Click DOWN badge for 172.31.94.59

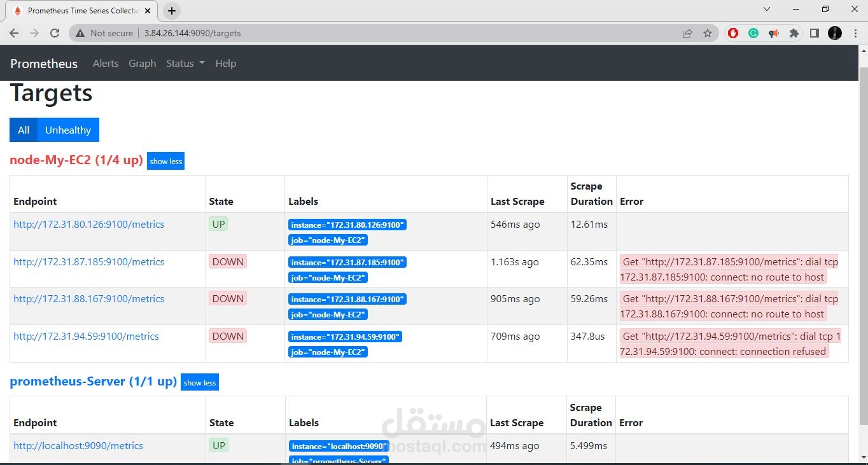click(228, 336)
